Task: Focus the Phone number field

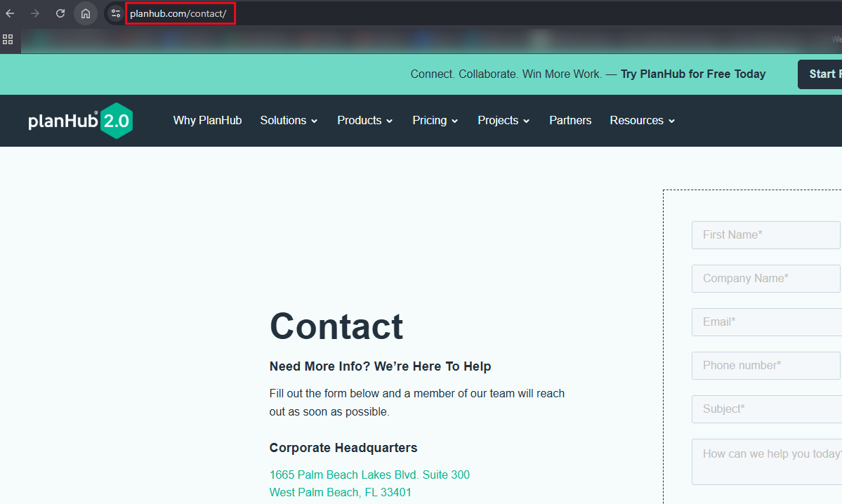Action: click(766, 366)
